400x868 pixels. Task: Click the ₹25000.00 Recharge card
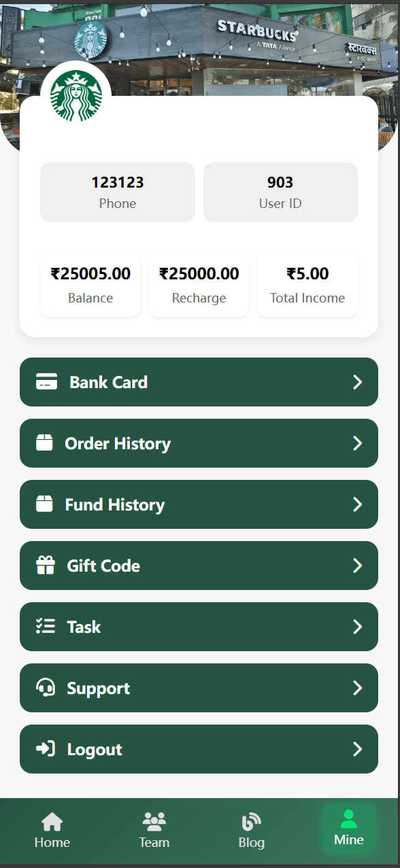199,285
